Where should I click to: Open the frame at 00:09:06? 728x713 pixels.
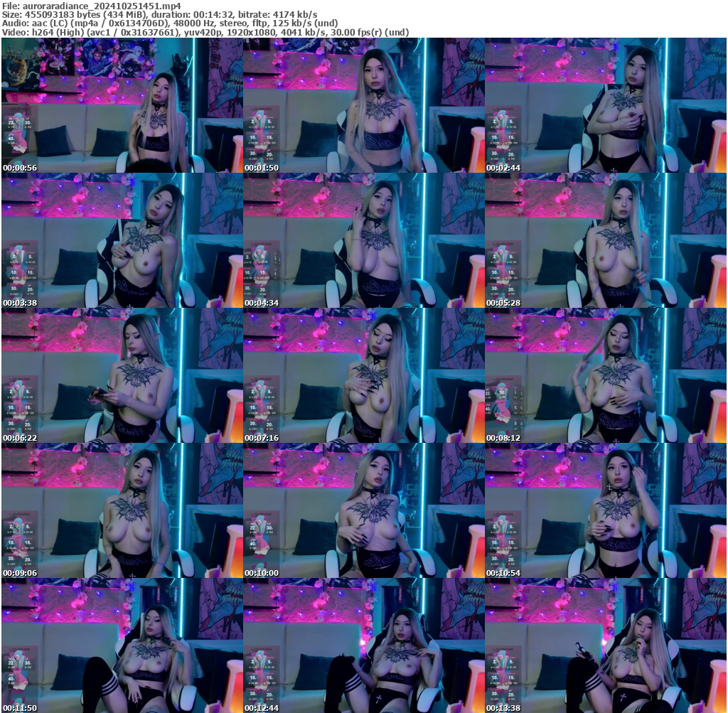121,514
